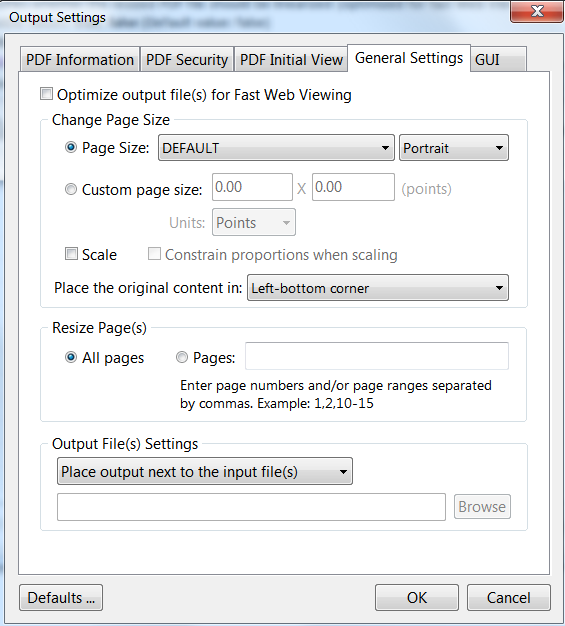Click the custom page height field
The image size is (565, 626).
[353, 187]
